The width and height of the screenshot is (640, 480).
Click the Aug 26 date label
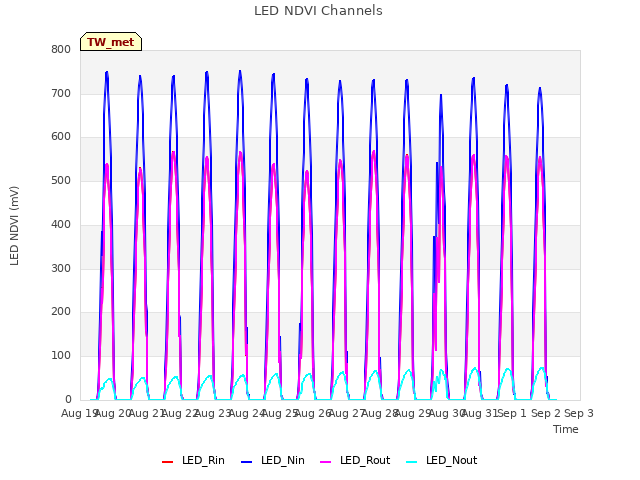[x=313, y=413]
